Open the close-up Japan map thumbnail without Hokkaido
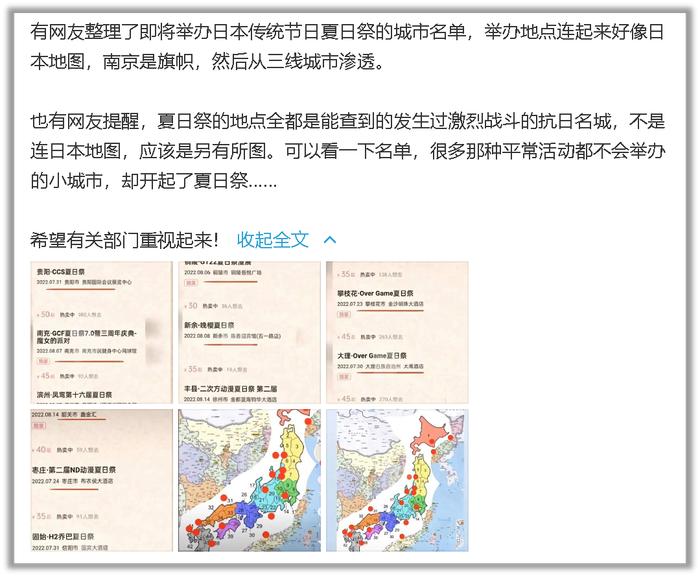This screenshot has width=700, height=577. [249, 480]
